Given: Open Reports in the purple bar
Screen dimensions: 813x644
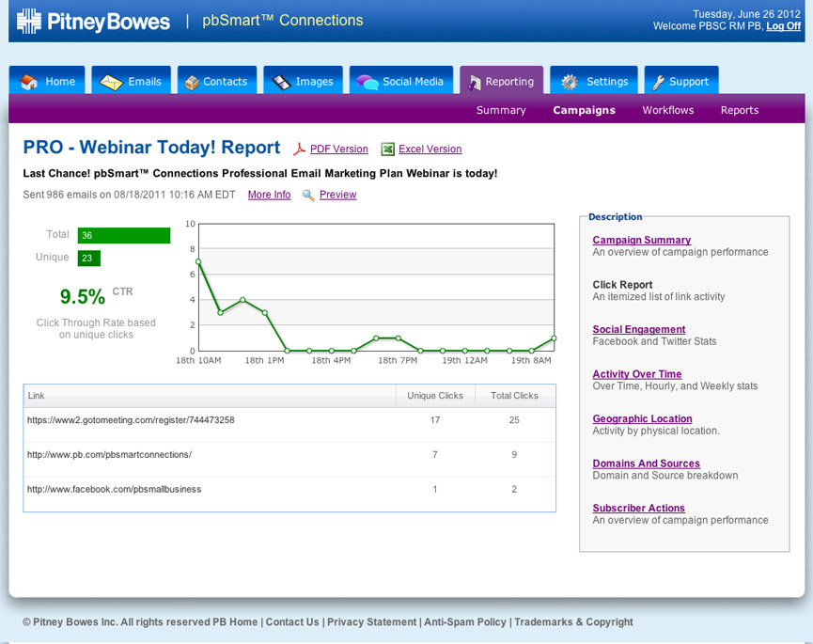Looking at the screenshot, I should click(x=740, y=110).
